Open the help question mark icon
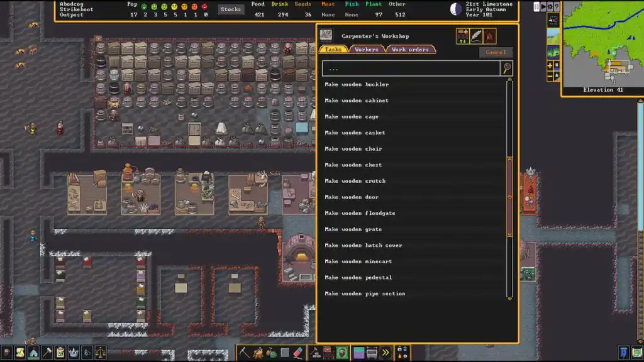644x362 pixels. point(557,6)
